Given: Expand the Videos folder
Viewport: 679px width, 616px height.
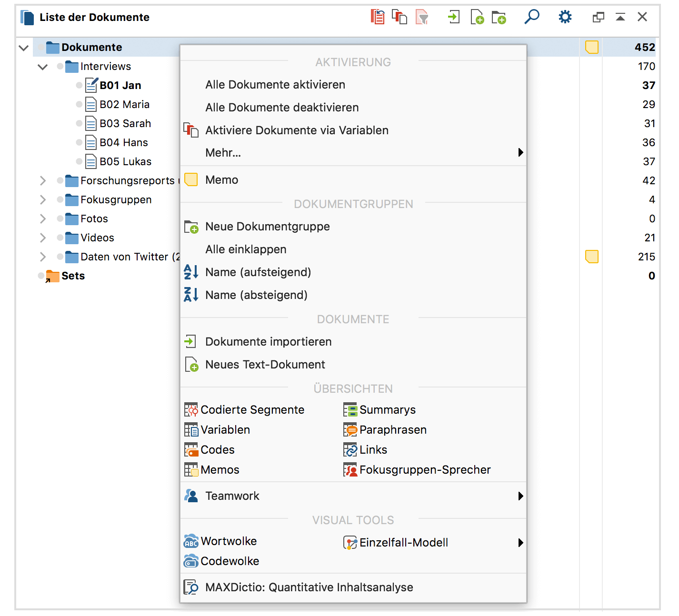Looking at the screenshot, I should tap(43, 238).
